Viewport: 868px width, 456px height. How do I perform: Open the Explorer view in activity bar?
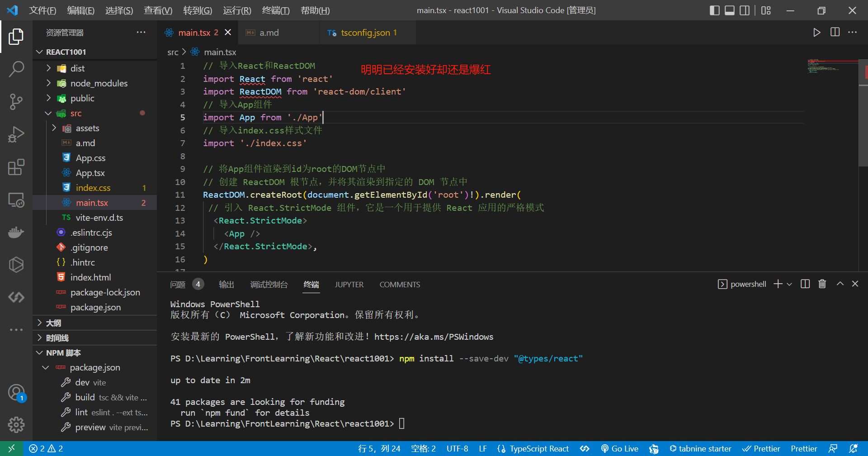pos(16,37)
